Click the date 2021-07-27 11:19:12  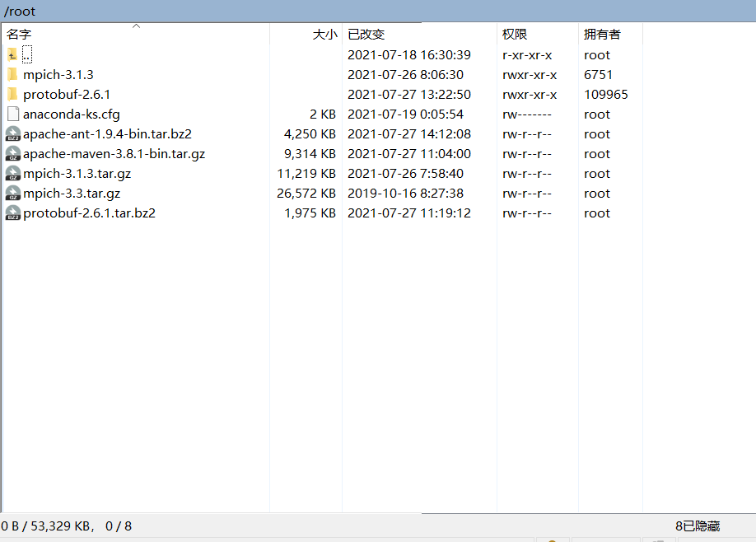point(408,213)
